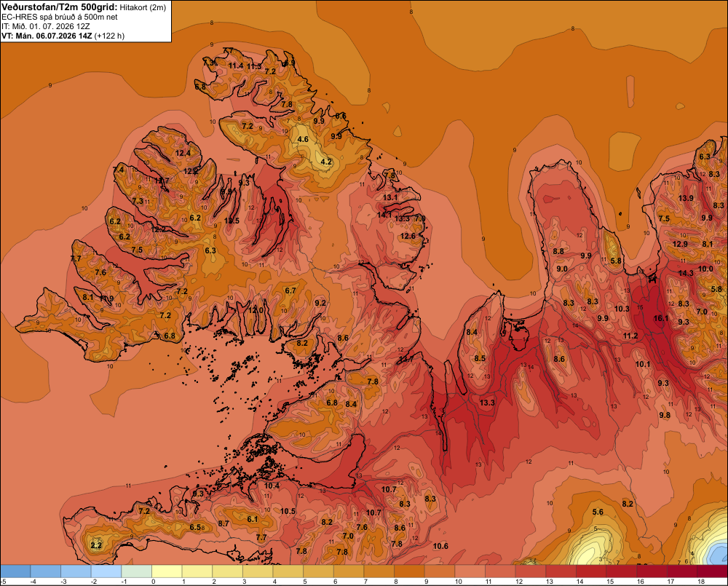
Task: Click the 12.0 temperature value
Action: [x=256, y=309]
